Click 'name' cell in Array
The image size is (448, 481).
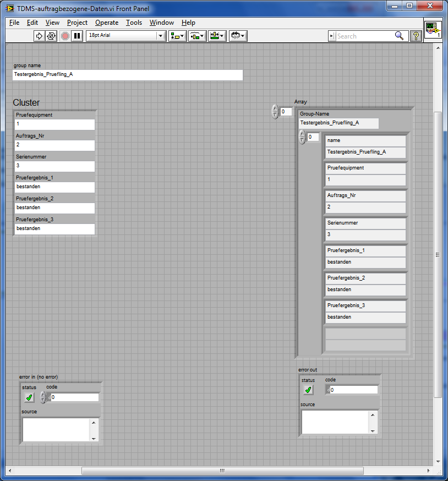[x=365, y=141]
